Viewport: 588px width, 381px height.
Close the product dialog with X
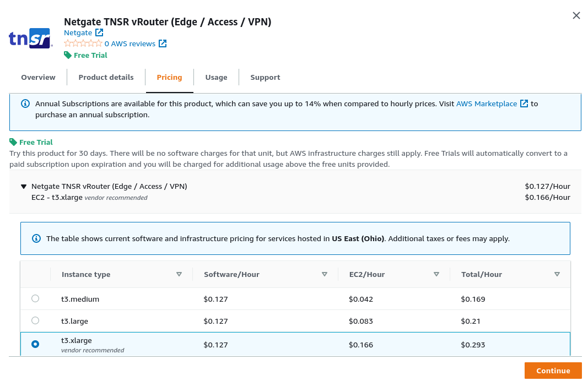(x=576, y=15)
